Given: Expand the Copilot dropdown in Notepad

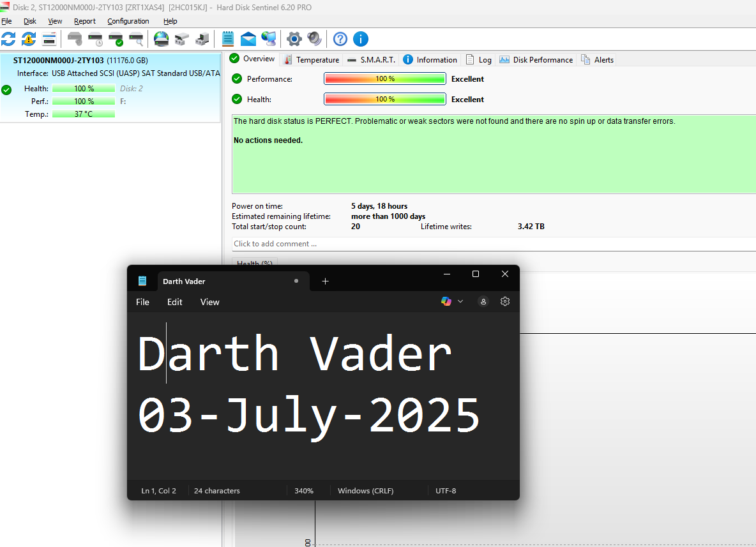Looking at the screenshot, I should pos(452,301).
